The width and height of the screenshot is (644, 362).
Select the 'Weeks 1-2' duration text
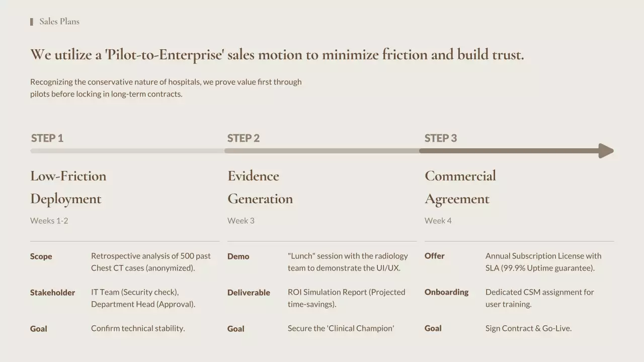tap(49, 221)
